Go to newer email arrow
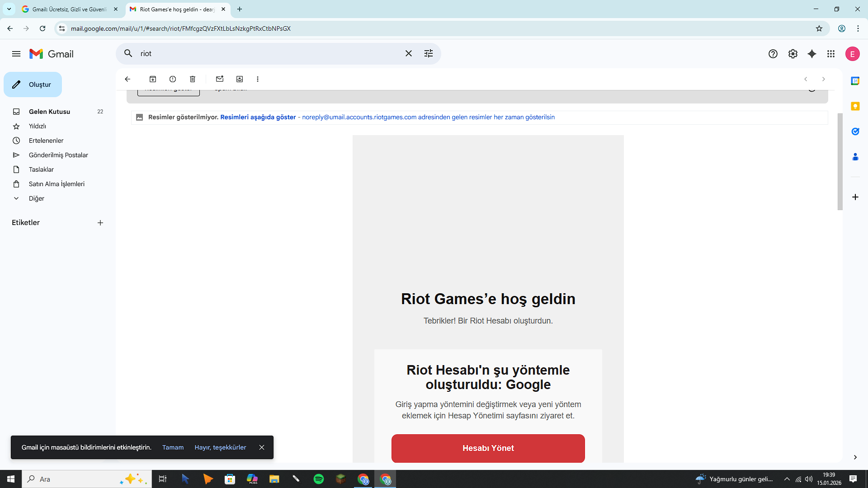 tap(806, 79)
